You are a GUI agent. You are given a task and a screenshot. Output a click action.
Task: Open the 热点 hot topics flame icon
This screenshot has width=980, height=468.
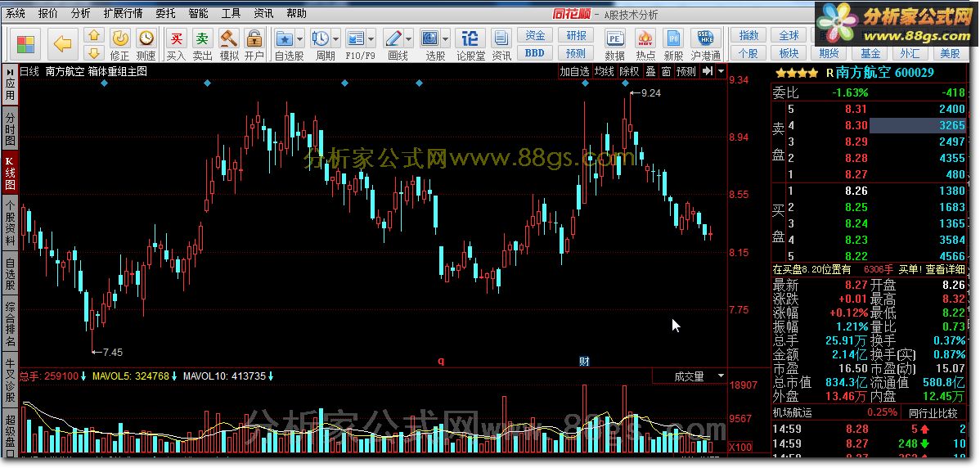(645, 38)
